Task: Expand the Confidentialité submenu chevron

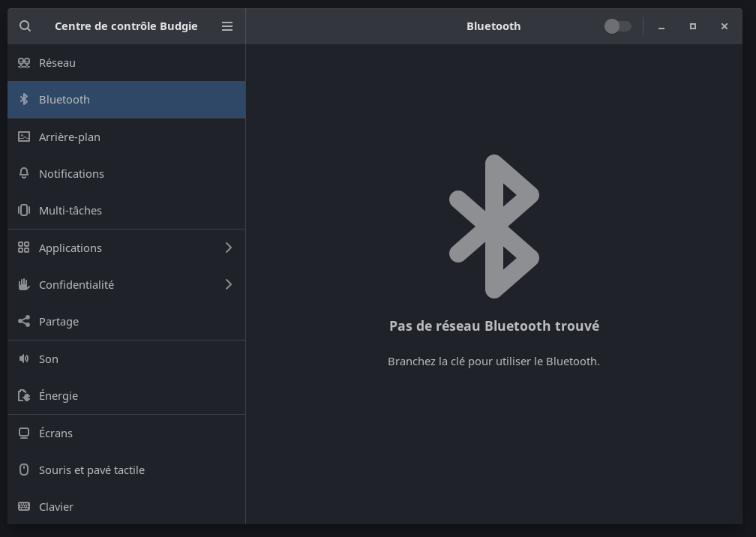Action: (x=229, y=284)
